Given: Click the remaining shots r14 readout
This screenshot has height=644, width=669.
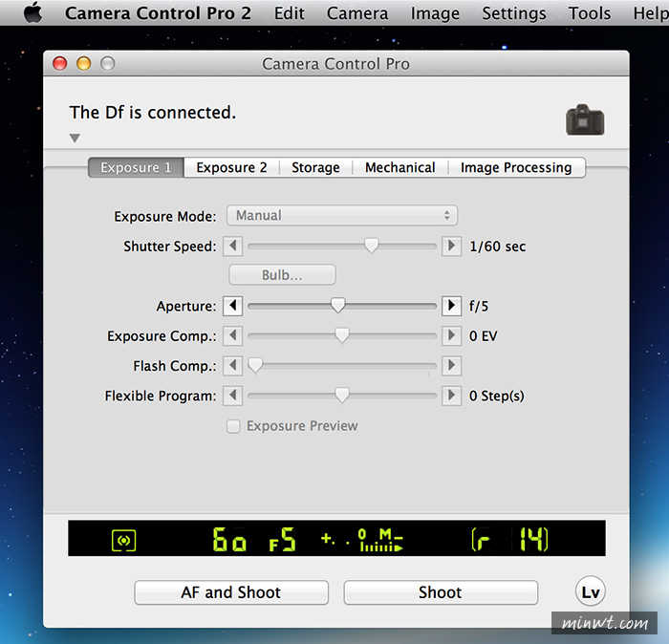Looking at the screenshot, I should point(509,539).
